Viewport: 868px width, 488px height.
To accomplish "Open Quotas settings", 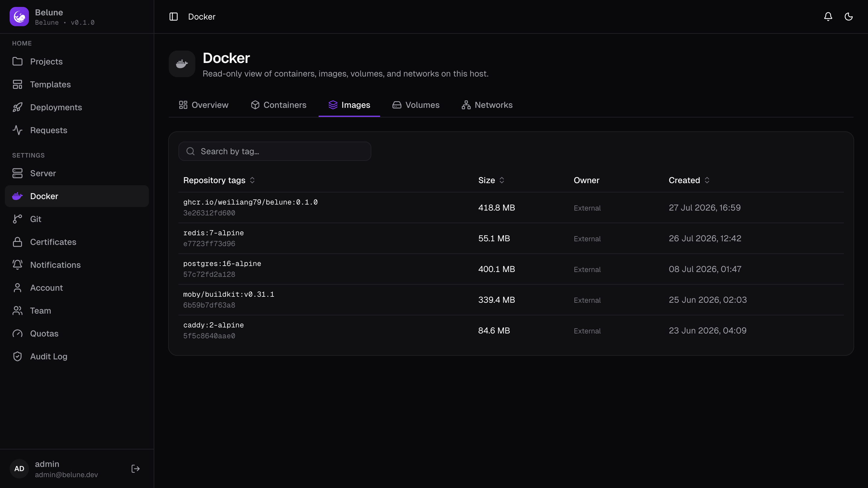I will pos(77,333).
